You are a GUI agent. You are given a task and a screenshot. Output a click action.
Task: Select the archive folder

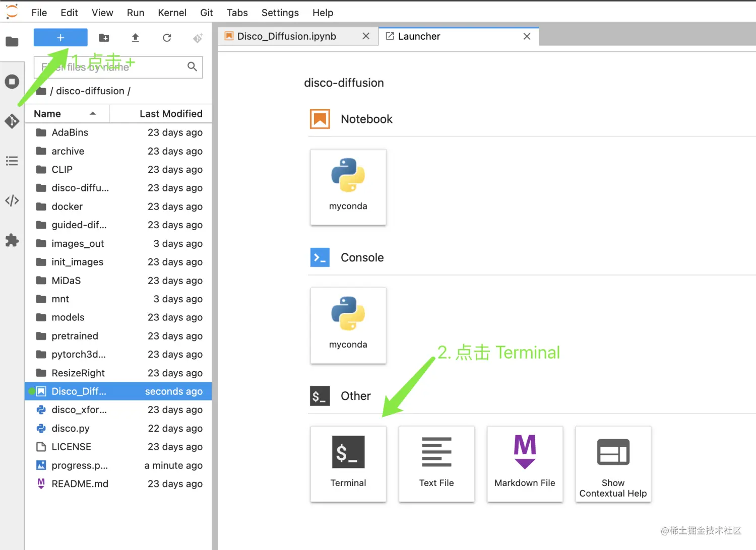[x=118, y=151]
